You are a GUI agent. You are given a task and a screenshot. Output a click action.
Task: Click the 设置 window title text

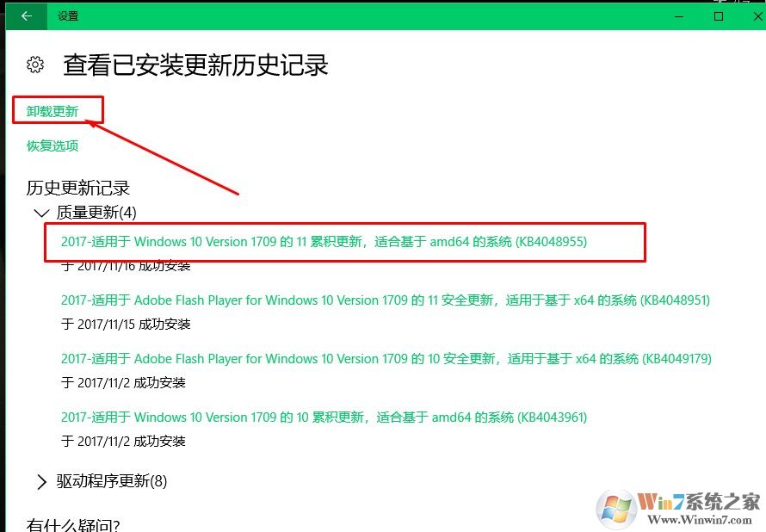pyautogui.click(x=68, y=16)
